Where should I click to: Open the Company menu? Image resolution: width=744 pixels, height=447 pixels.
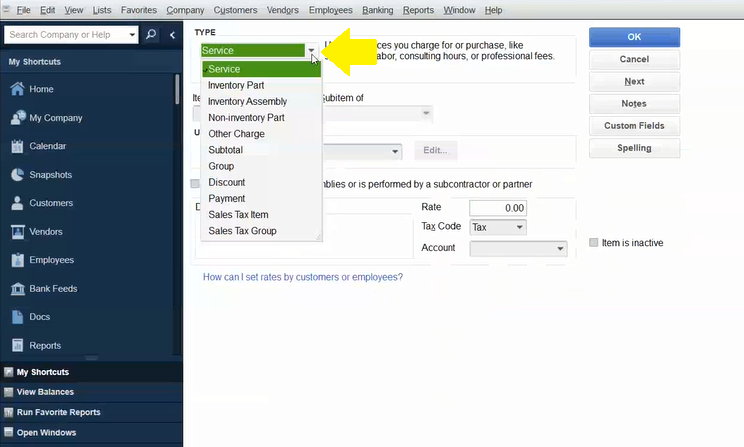(185, 10)
